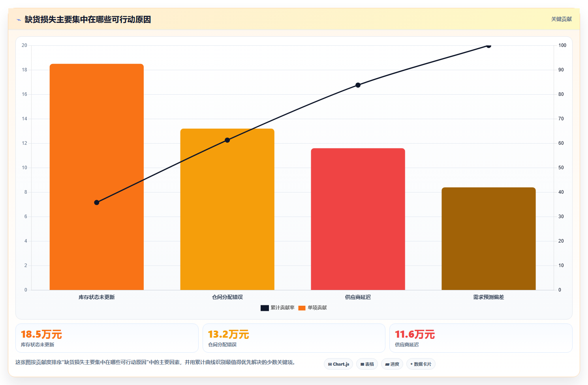The width and height of the screenshot is (588, 385).
Task: Click the x-axis label 供应商延迟
Action: [358, 297]
